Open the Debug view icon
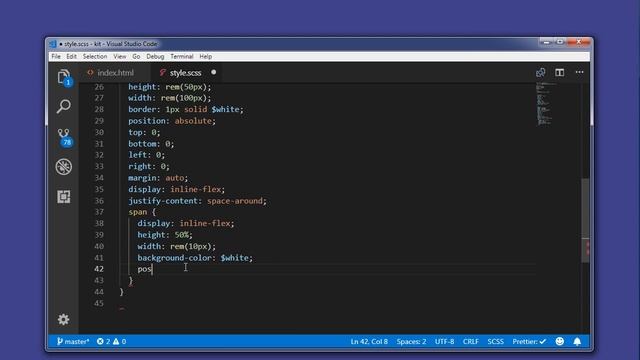This screenshot has width=640, height=360. tap(64, 167)
